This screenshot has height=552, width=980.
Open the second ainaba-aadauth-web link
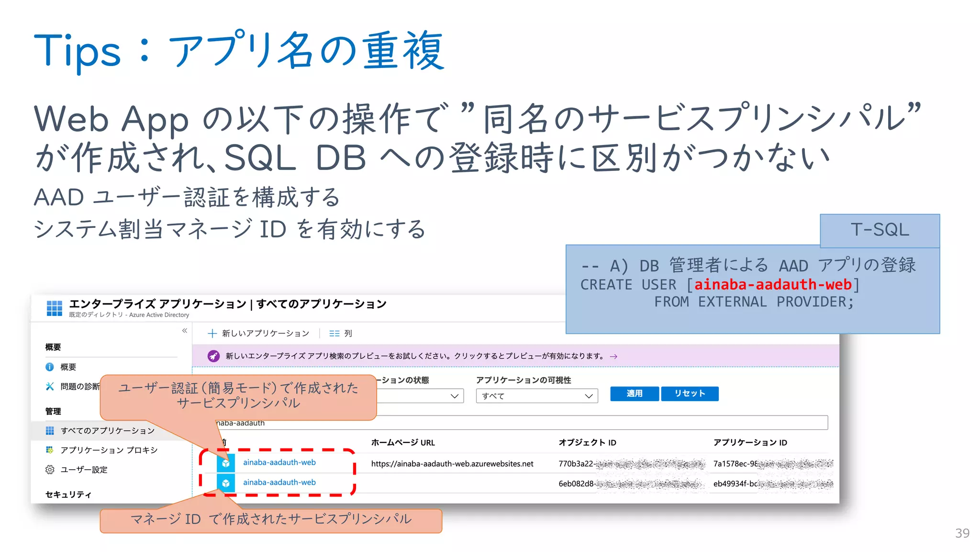[279, 483]
